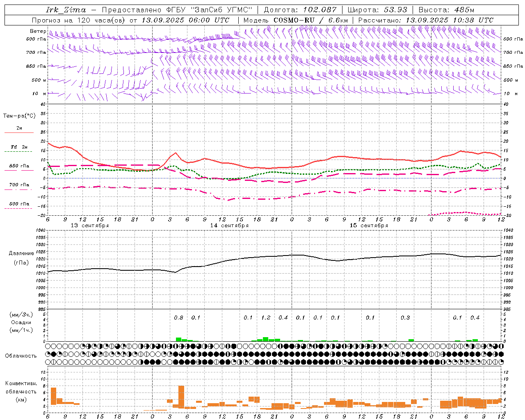Screen dimensions: 525x420
Task: Click the "15 сентября" date label
Action: [369, 226]
